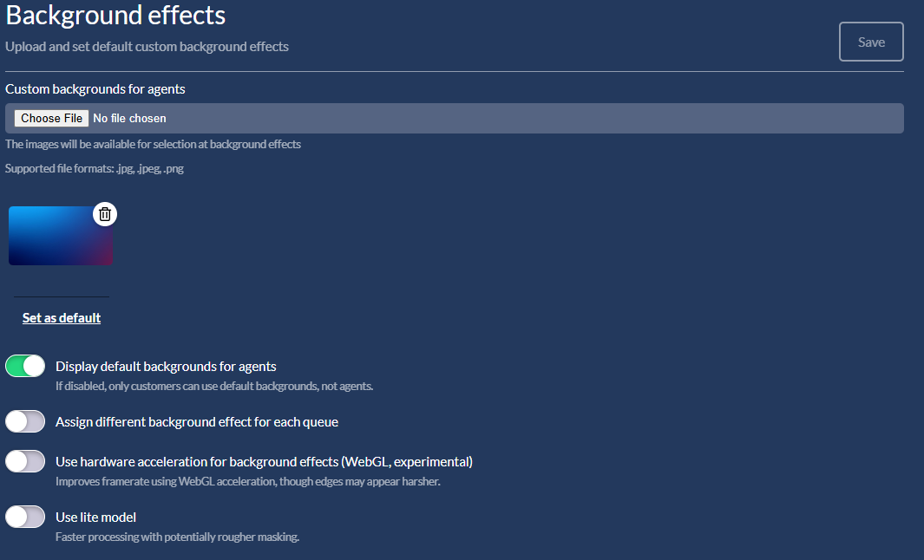
Task: Click 'Assign different background effect for each queue' label
Action: click(197, 422)
